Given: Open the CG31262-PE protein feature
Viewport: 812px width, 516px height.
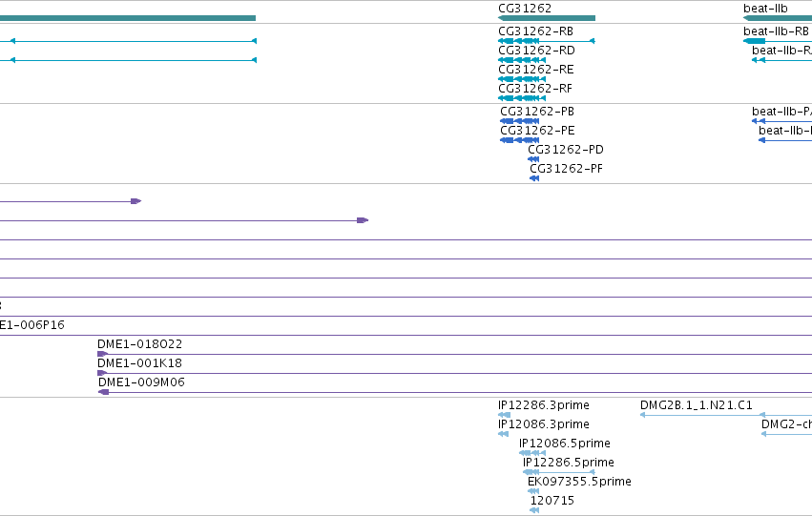Looking at the screenshot, I should tap(519, 140).
